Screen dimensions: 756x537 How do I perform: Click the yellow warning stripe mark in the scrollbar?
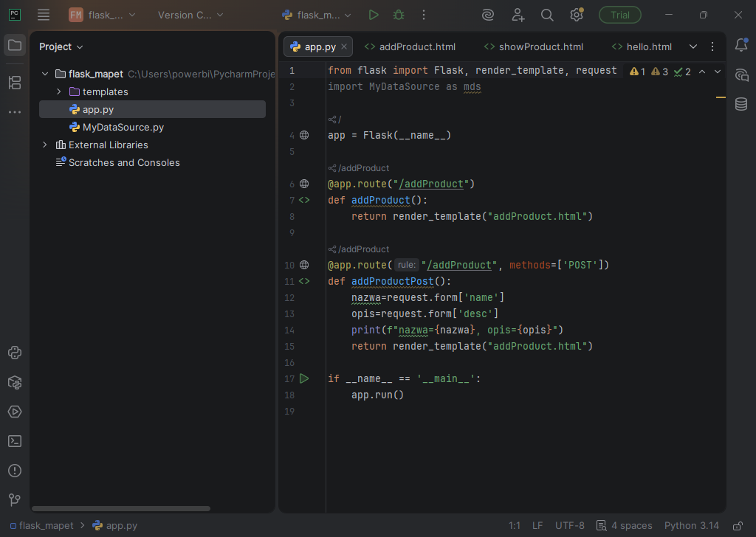[721, 97]
